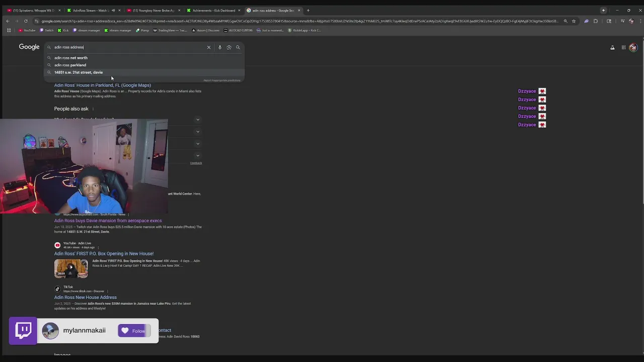Switch to Achievements - Kick Dashboard tab
The height and width of the screenshot is (362, 644).
(x=213, y=10)
